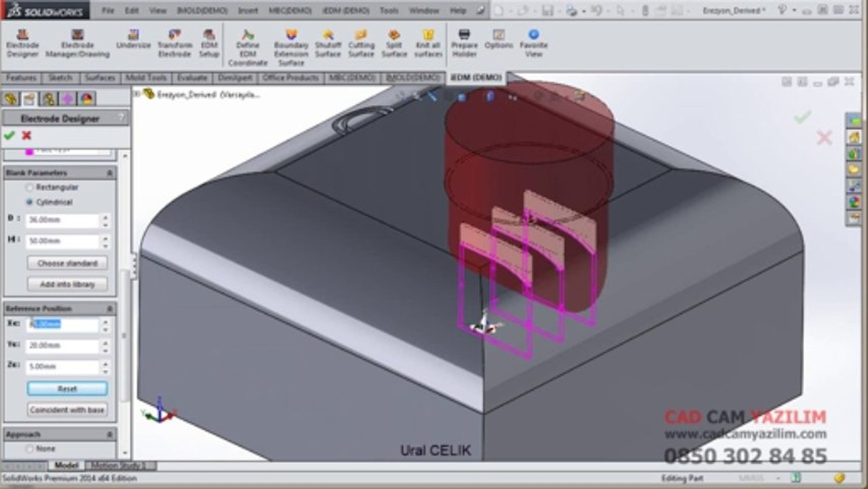This screenshot has width=868, height=489.
Task: Open Electrode Manager/Drawing tool
Action: [x=77, y=43]
